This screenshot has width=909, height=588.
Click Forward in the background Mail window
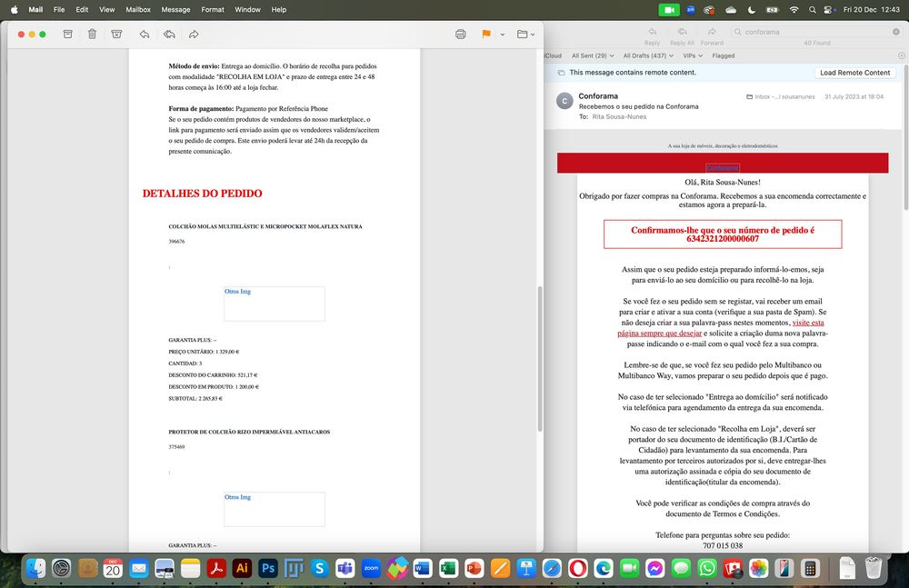point(712,36)
